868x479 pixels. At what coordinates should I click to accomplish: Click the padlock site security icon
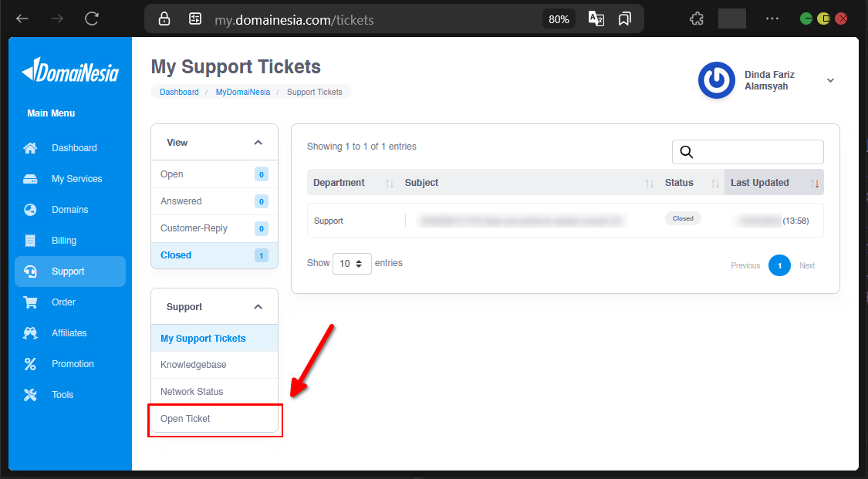click(x=164, y=19)
